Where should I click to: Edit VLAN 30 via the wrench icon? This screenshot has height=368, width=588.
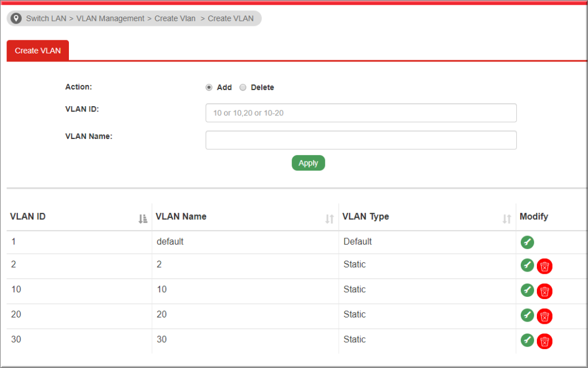click(527, 340)
